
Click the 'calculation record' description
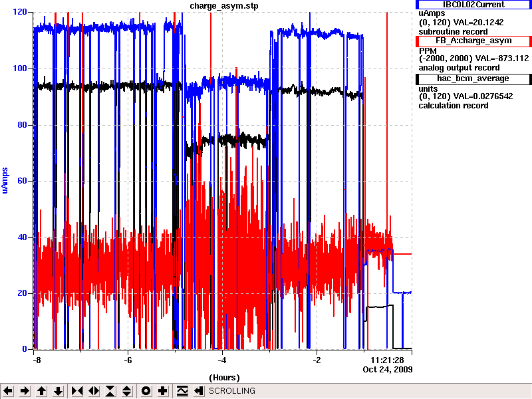click(454, 106)
